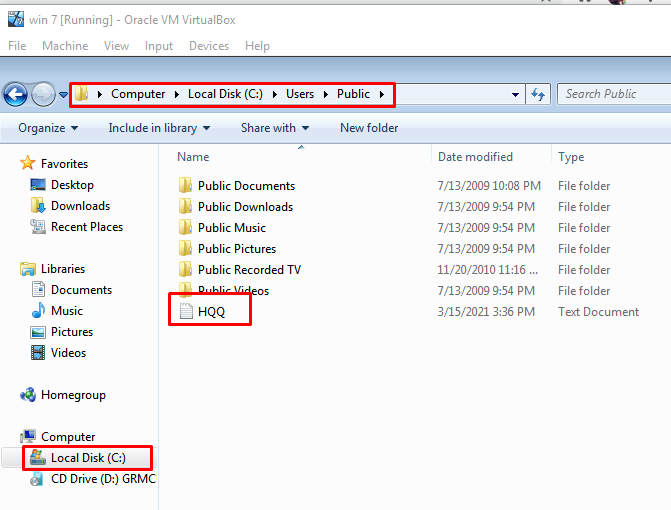Open the Machine menu in VirtualBox
Viewport: 671px width, 510px height.
(x=65, y=46)
